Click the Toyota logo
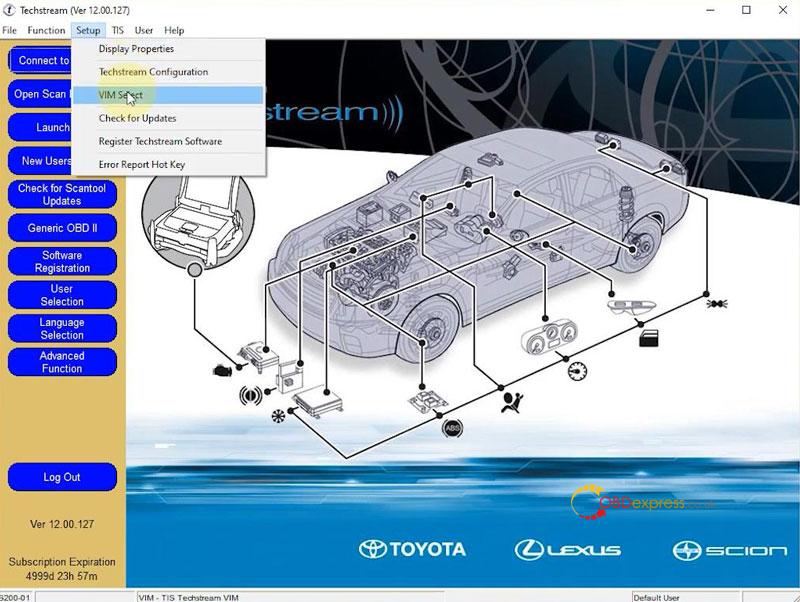 click(412, 549)
